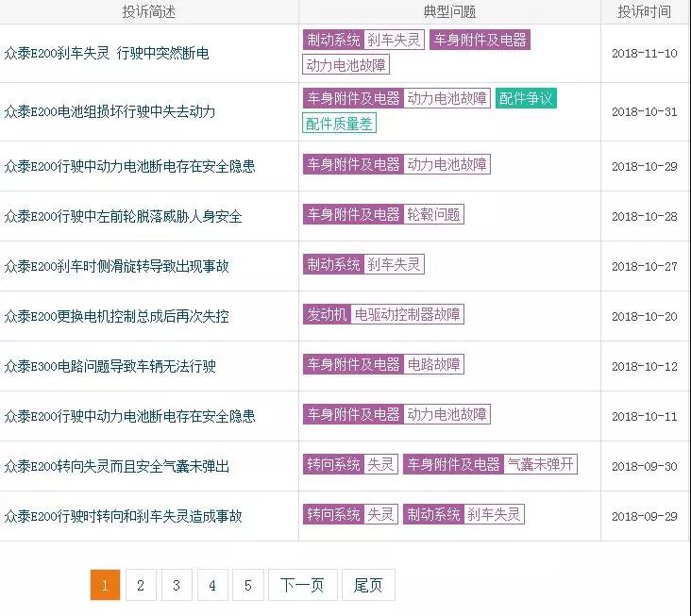This screenshot has height=616, width=691.
Task: Open complaint 众泰E200行驶时转向和刹车失灵造成事故
Action: point(123,516)
